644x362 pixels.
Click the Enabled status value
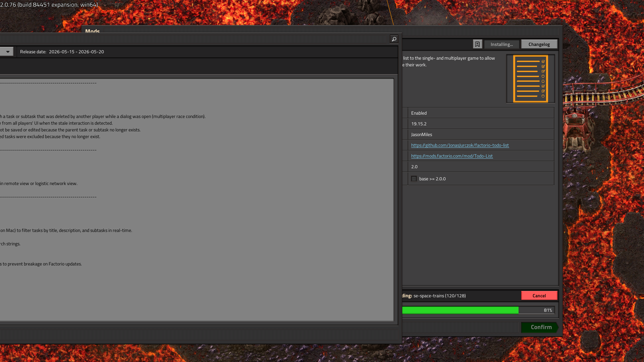point(419,113)
